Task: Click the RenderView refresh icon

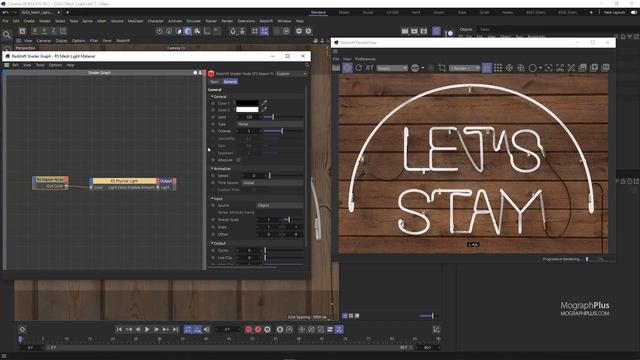Action: [358, 68]
